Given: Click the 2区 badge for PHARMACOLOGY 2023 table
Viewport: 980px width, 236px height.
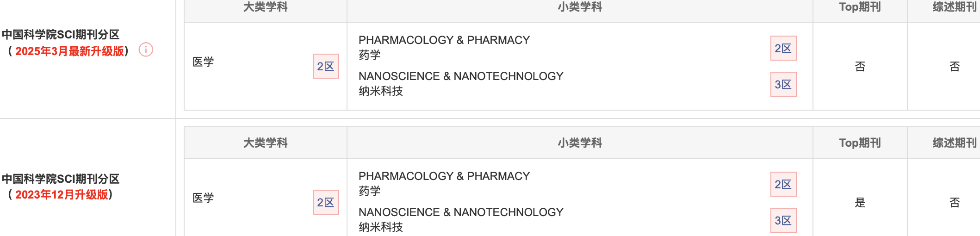Looking at the screenshot, I should 783,184.
